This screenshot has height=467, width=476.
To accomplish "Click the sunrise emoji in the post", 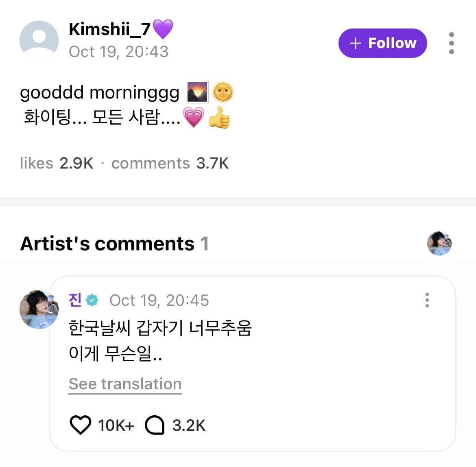I will [197, 92].
